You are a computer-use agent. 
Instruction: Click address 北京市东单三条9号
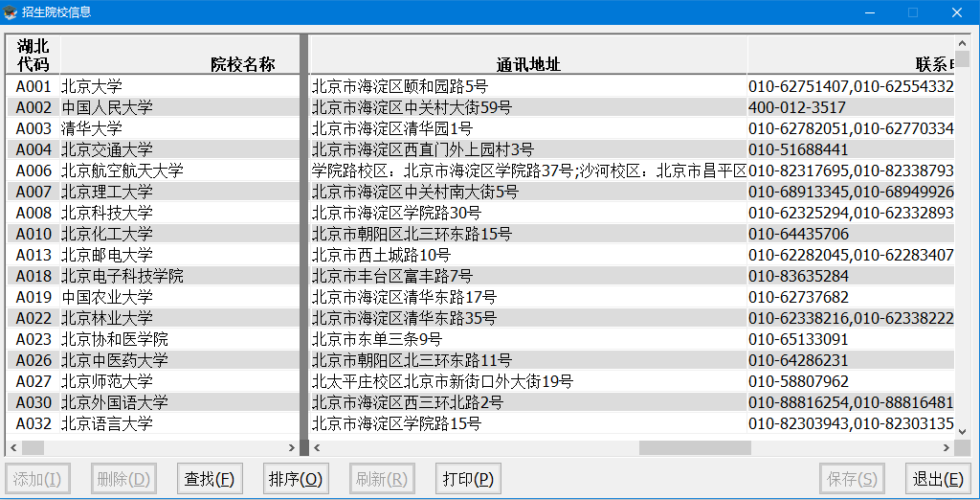point(528,339)
